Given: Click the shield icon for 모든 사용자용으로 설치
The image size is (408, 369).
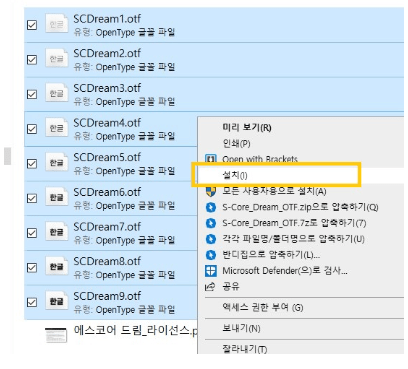Looking at the screenshot, I should (211, 191).
